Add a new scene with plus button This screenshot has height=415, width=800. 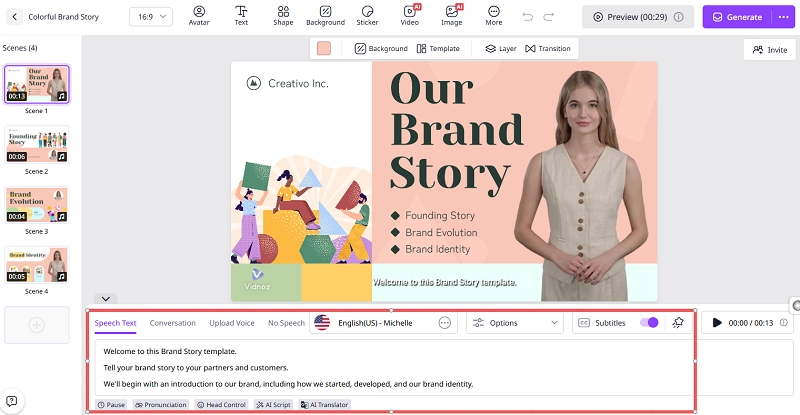[37, 325]
